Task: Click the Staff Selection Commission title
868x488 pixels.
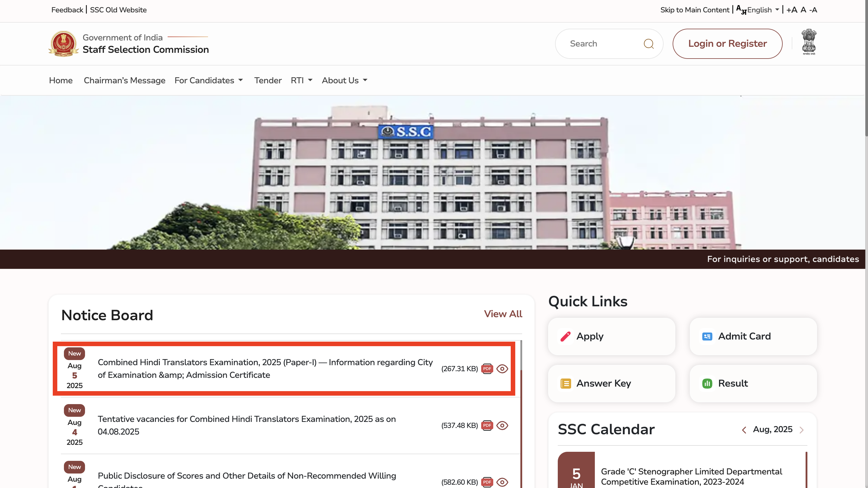Action: pos(146,49)
